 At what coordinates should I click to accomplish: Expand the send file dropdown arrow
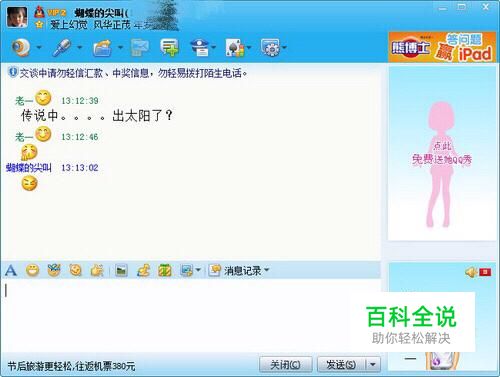click(120, 48)
